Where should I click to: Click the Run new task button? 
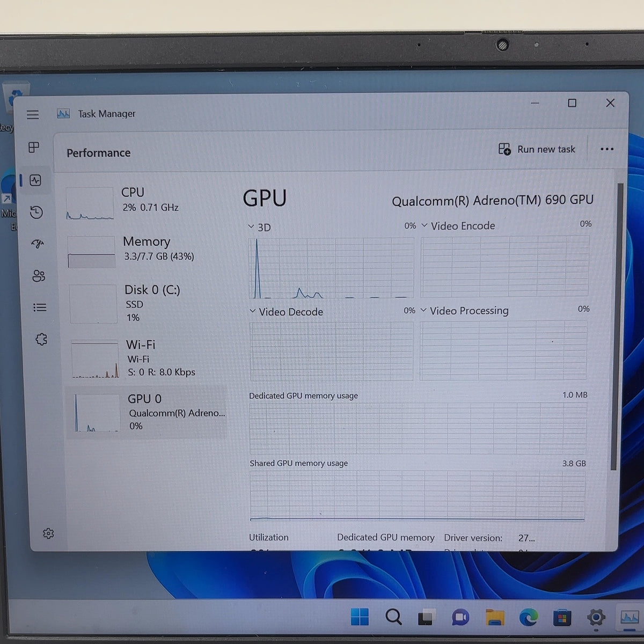(x=537, y=149)
